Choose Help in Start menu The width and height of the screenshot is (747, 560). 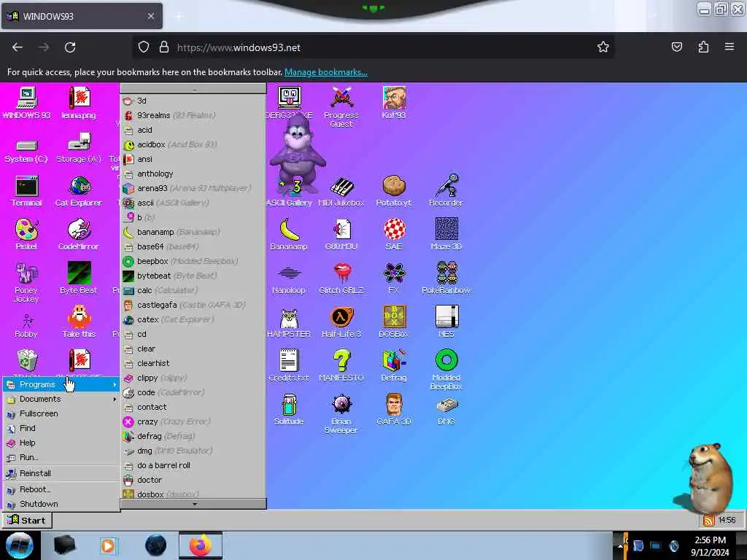(61, 443)
